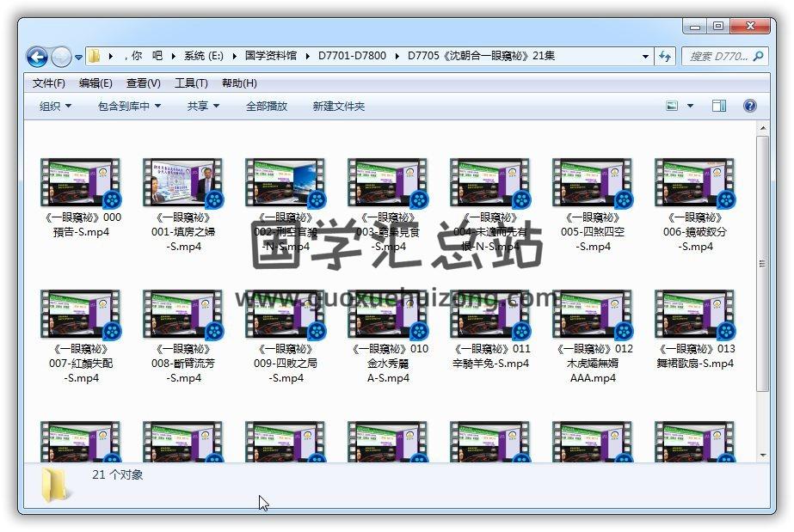Viewport: 794px width, 532px height.
Task: Select the 001-填房之婦-S.mp4 video icon
Action: click(183, 182)
